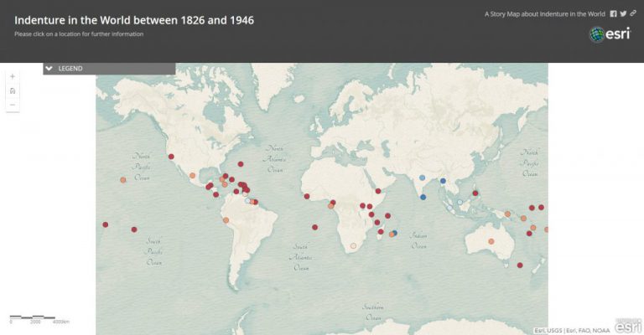
Task: Select the red marker south of Australia near Tasmania
Action: 520,265
